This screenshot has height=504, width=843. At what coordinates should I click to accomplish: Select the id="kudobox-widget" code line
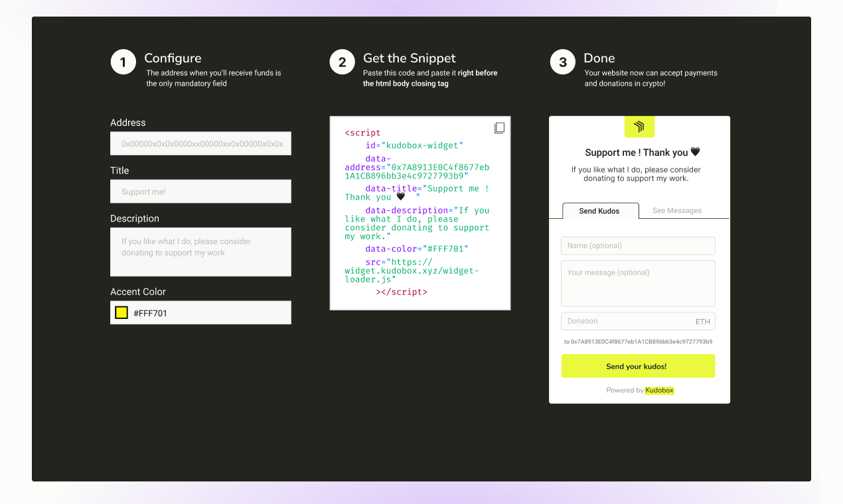click(x=414, y=145)
